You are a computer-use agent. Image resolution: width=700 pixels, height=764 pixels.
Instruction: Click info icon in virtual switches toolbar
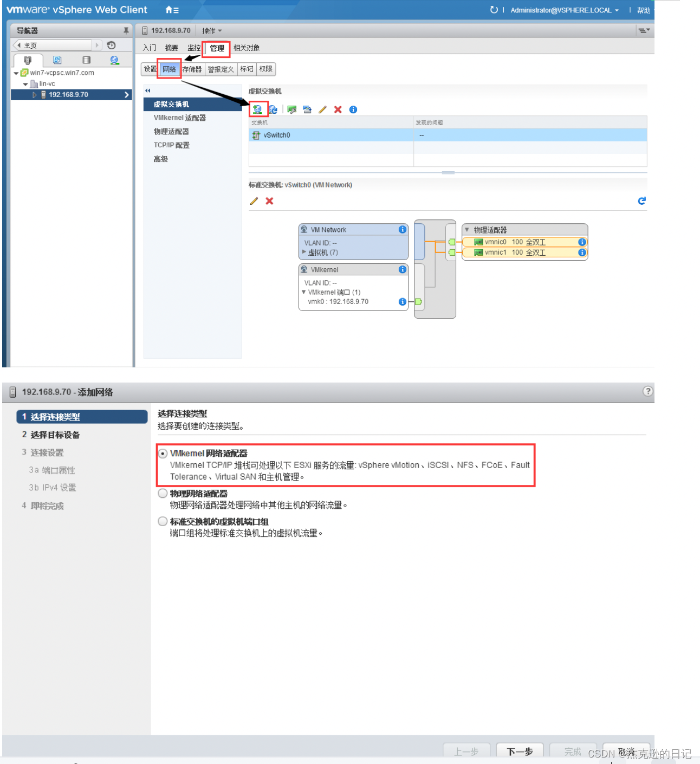point(353,109)
